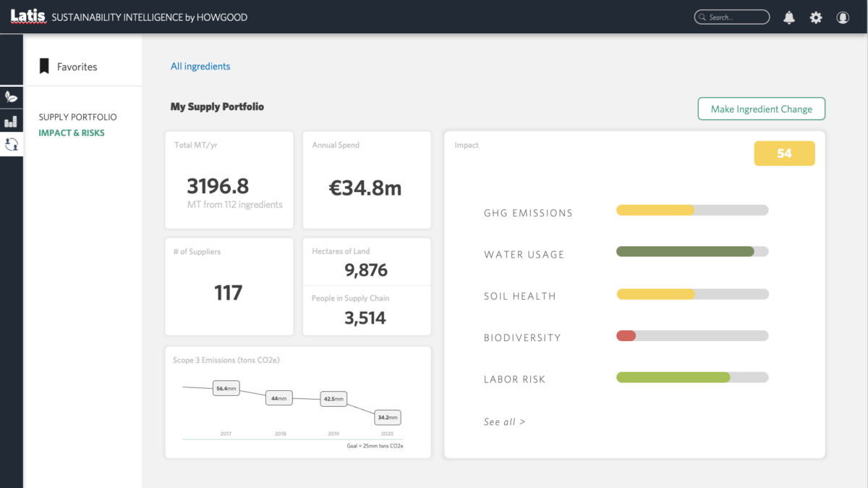
Task: Click the Water Usage progress bar
Action: (x=692, y=252)
